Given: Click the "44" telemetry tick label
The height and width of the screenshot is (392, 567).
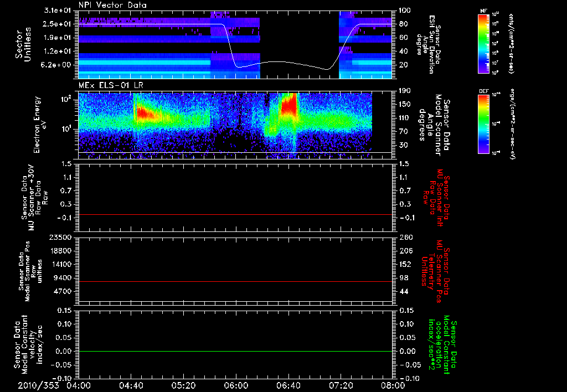Looking at the screenshot, I should (x=403, y=291).
